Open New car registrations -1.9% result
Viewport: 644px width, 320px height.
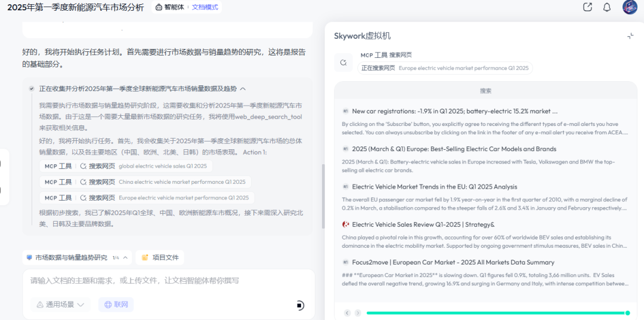[454, 111]
